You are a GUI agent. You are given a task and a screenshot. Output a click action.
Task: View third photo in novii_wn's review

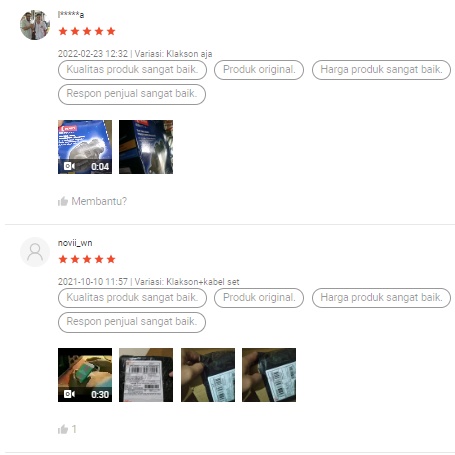208,375
